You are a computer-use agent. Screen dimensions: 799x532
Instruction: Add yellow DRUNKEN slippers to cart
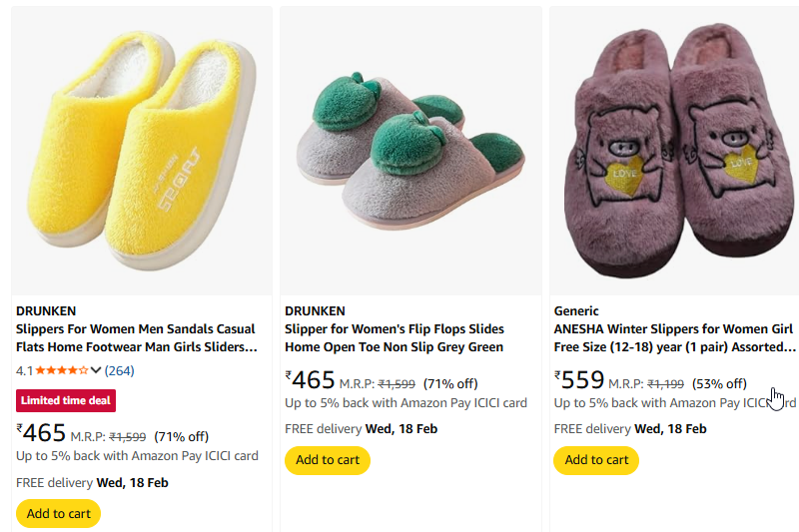[x=58, y=513]
